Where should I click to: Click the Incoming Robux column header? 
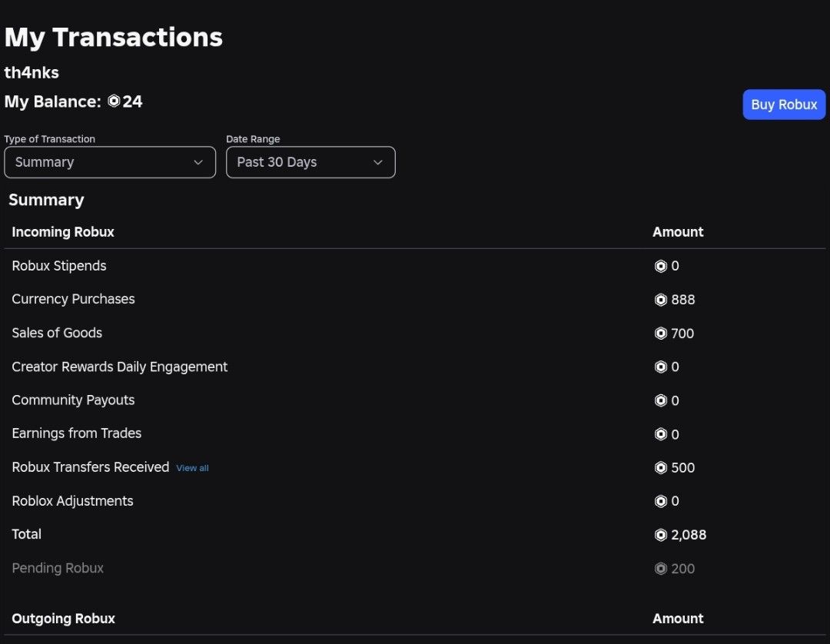pyautogui.click(x=63, y=232)
